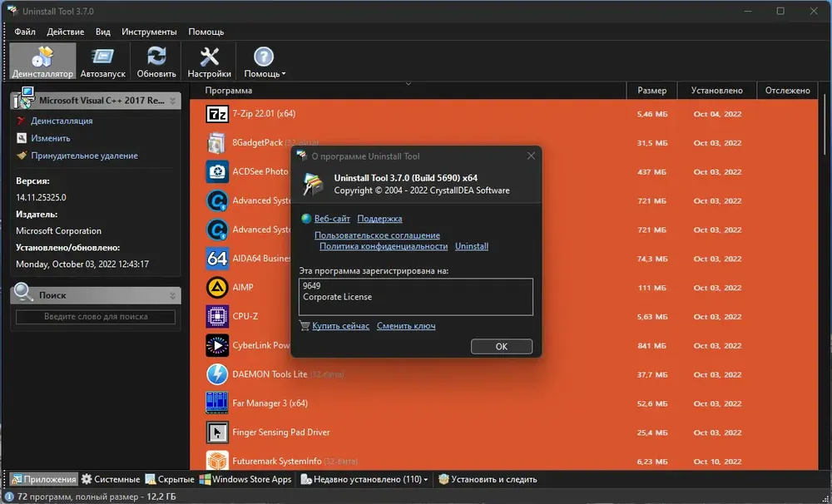Select the AIMP app icon
The height and width of the screenshot is (504, 832).
click(217, 288)
